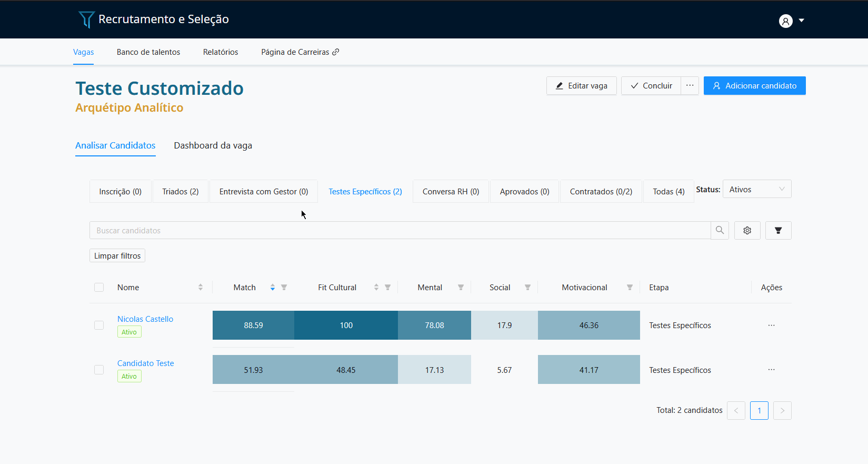This screenshot has height=464, width=868.
Task: Click the search magnifier icon
Action: [720, 230]
